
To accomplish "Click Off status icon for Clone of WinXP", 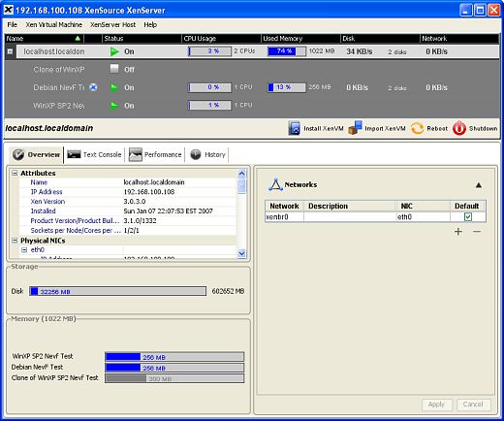I will pos(114,69).
